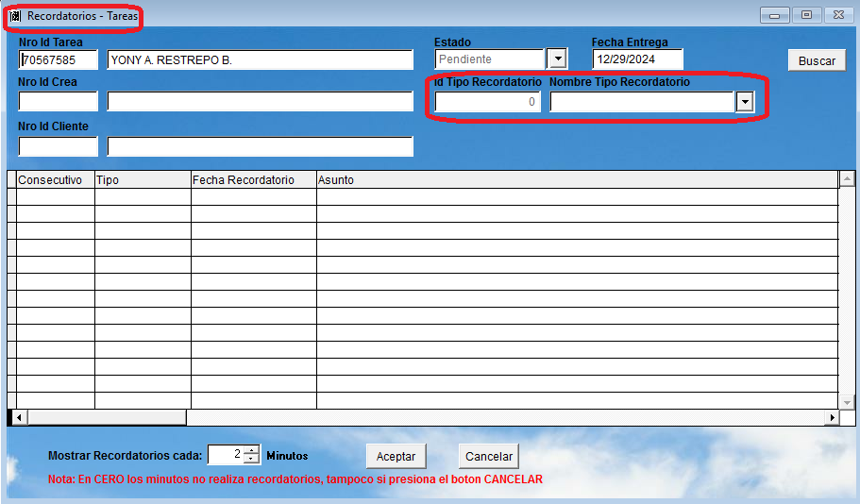Click the Consecutivo column header

click(x=56, y=180)
